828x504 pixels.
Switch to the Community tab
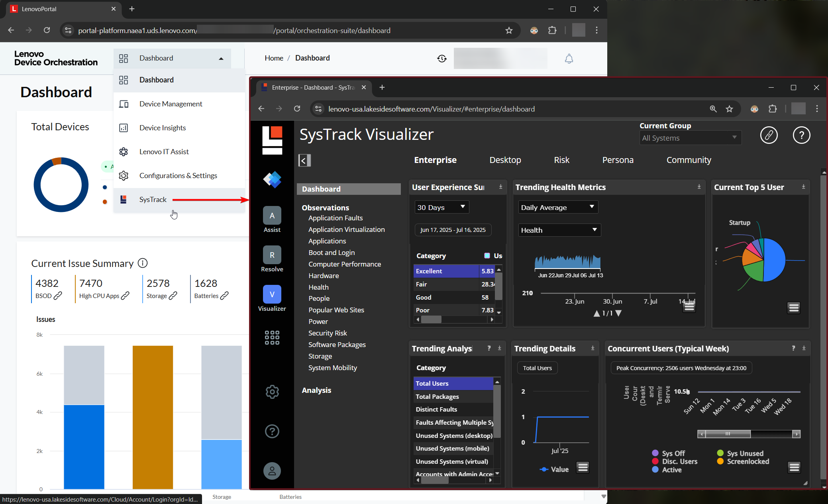click(689, 160)
